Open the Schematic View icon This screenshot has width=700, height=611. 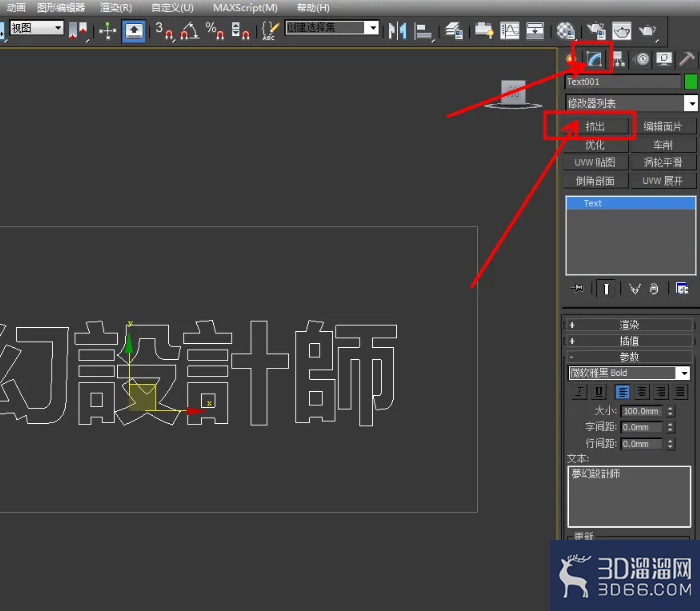(x=534, y=30)
